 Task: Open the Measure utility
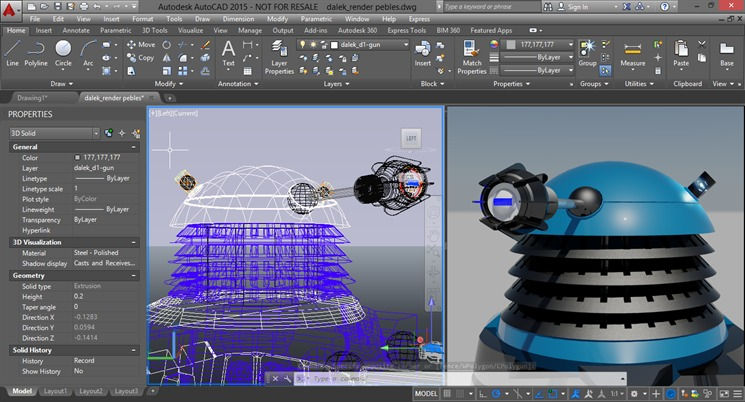[x=632, y=55]
